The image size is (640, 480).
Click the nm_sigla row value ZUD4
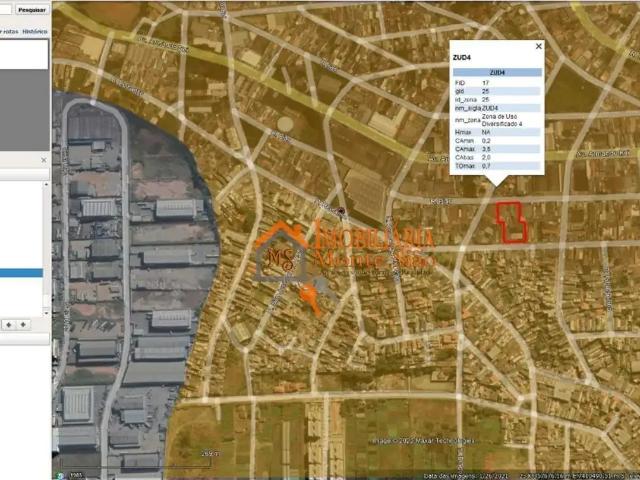[x=490, y=108]
